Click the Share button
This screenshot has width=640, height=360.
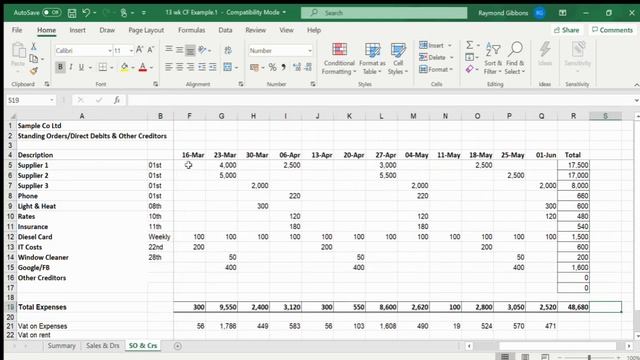pos(567,30)
